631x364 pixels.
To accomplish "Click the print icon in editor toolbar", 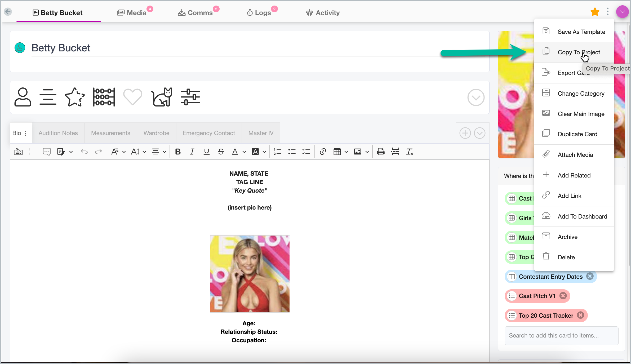I will click(380, 152).
